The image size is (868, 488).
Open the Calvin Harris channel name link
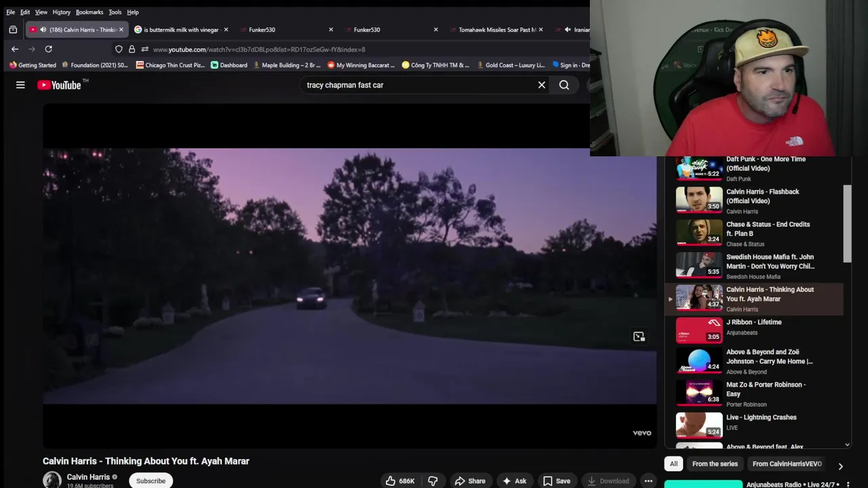(88, 477)
